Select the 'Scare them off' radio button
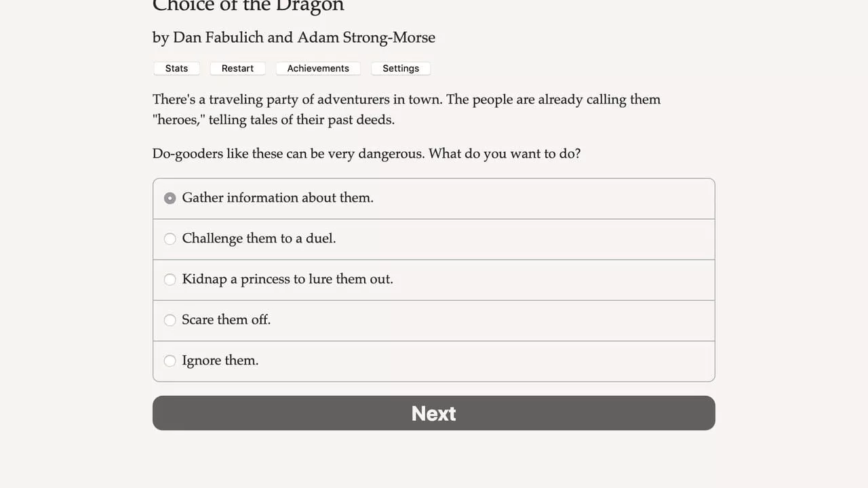Image resolution: width=868 pixels, height=488 pixels. 170,320
